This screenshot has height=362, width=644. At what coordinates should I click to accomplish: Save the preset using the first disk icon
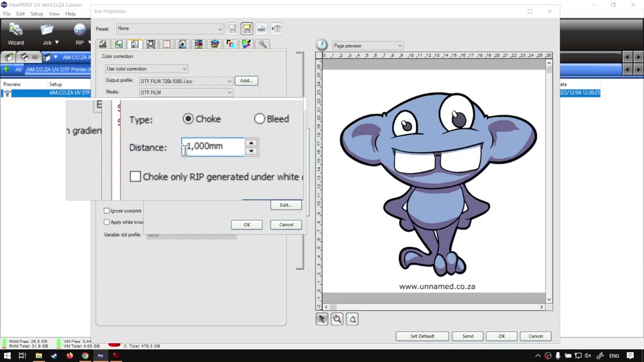pos(232,29)
